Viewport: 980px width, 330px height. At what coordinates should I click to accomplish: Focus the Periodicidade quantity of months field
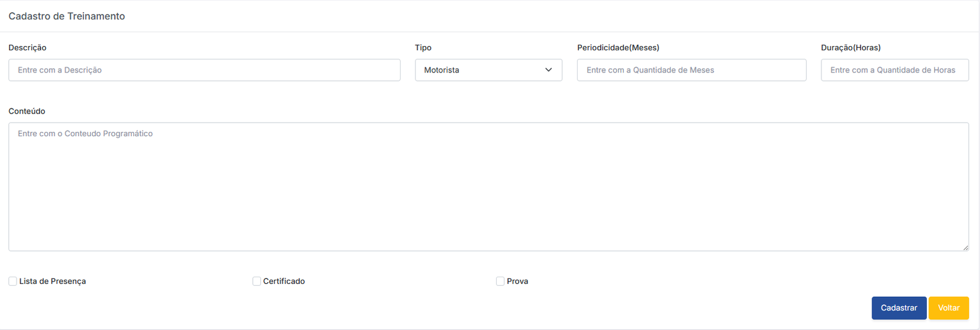tap(691, 70)
